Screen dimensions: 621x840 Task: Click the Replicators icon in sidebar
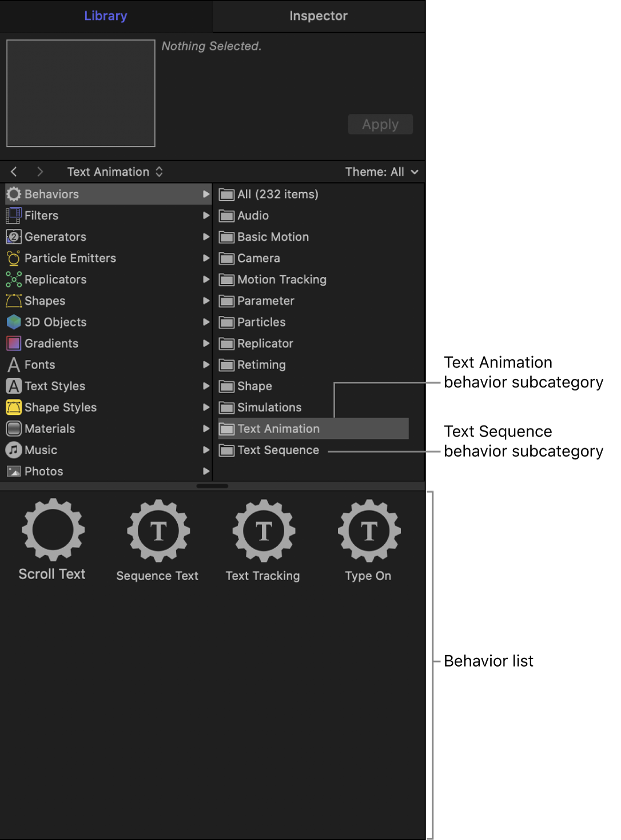(13, 279)
